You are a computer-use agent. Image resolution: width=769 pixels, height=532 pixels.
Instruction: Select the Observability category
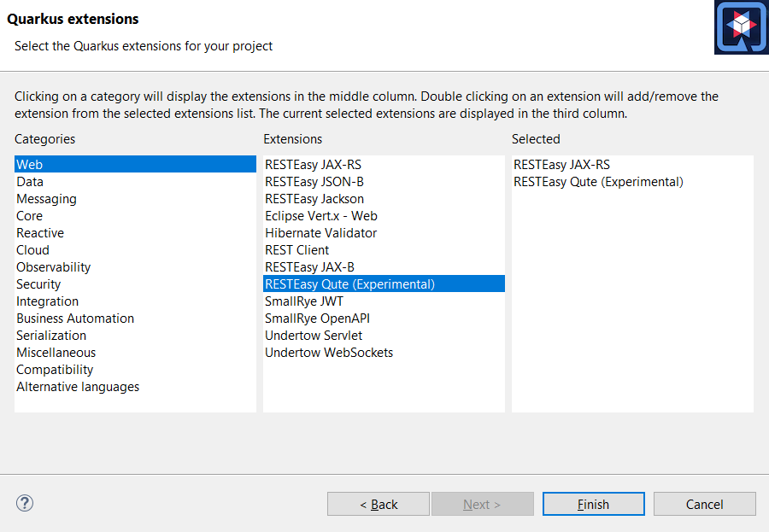coord(53,267)
